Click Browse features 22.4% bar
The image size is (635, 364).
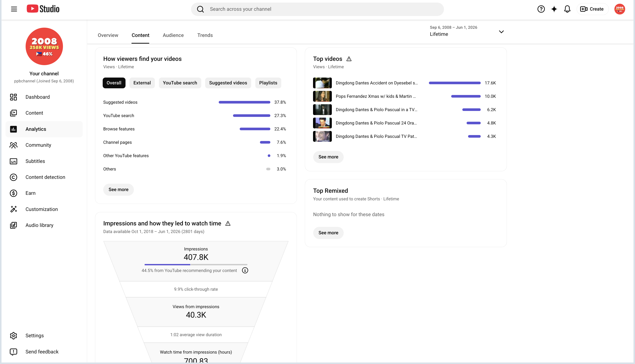pyautogui.click(x=255, y=129)
